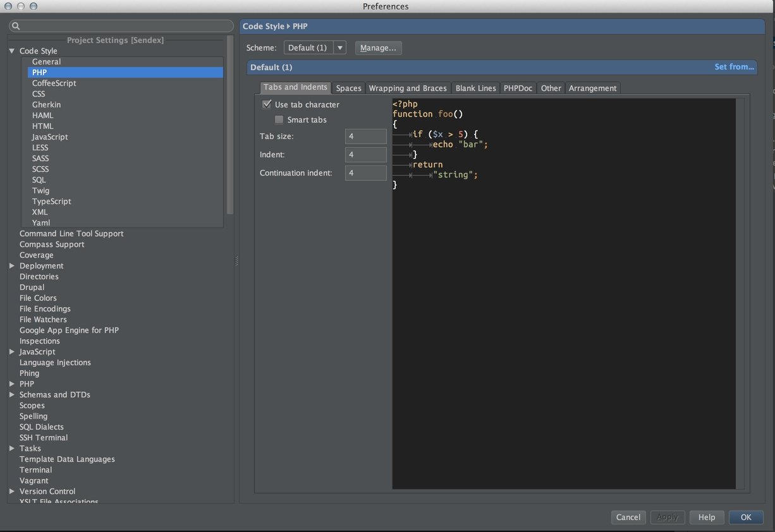Viewport: 775px width, 532px height.
Task: Open the Help button
Action: (x=706, y=517)
